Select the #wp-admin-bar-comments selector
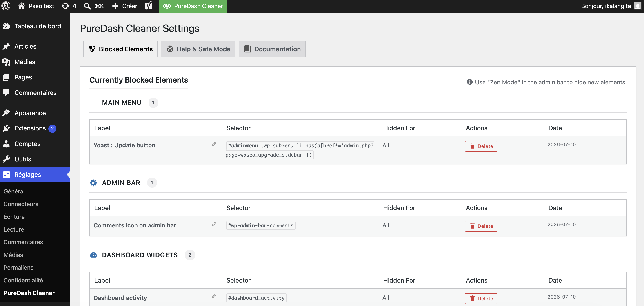Viewport: 644px width, 306px height. 260,225
